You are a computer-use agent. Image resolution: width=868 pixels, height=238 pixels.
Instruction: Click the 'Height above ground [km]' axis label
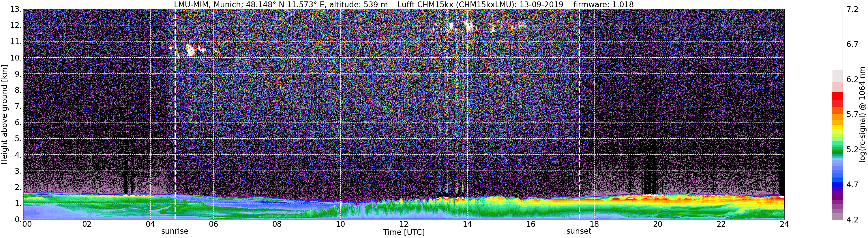4,114
